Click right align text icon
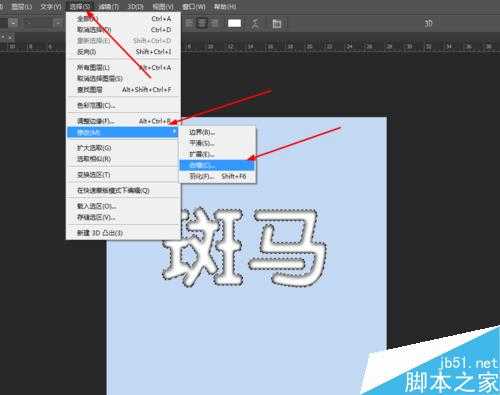Viewport: 500px width, 395px height. point(214,23)
